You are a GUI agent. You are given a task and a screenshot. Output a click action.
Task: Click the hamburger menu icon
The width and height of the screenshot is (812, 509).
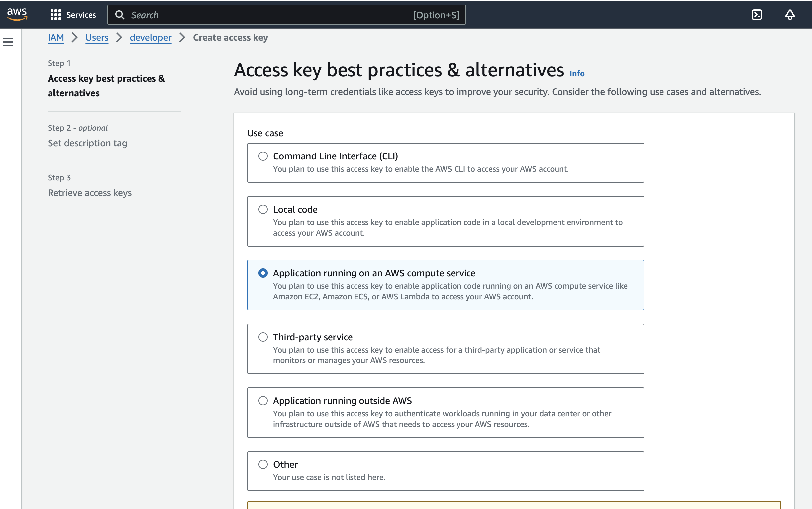pyautogui.click(x=8, y=42)
